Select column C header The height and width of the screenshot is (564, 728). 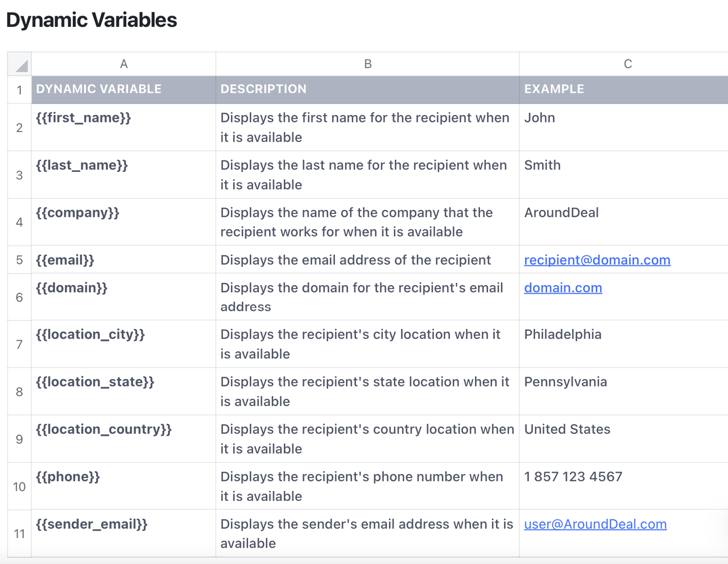point(627,64)
